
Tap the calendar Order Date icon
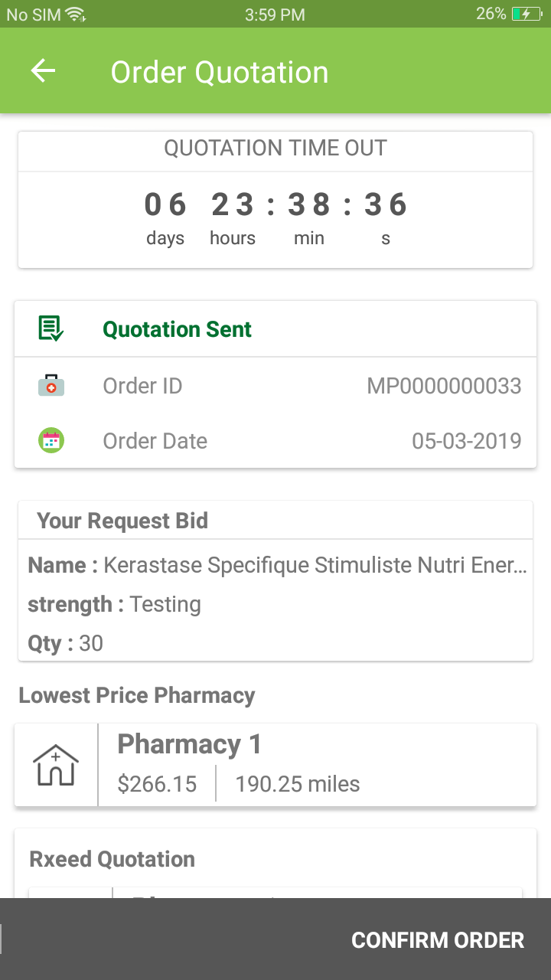point(51,441)
